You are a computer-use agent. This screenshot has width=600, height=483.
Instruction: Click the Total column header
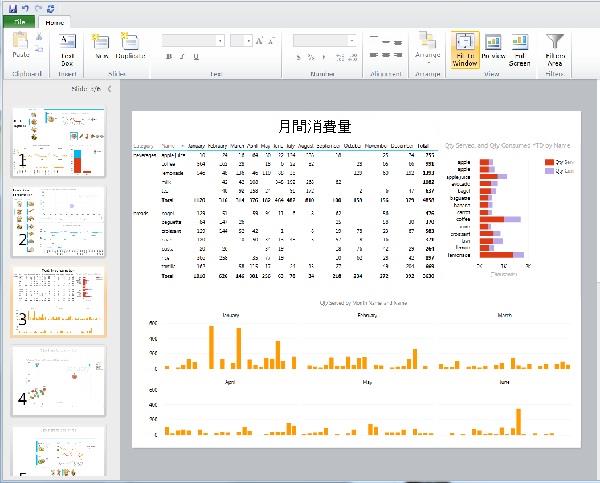click(x=423, y=146)
